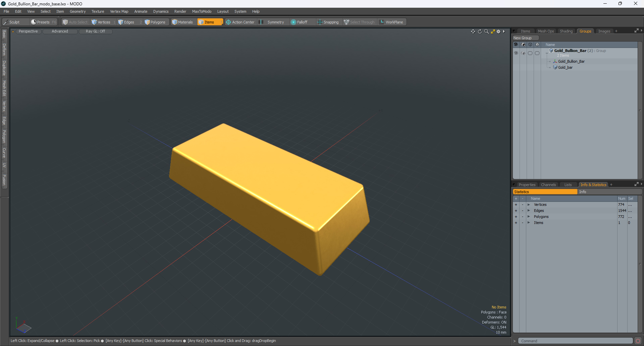Image resolution: width=644 pixels, height=346 pixels.
Task: Open the Action Center menu
Action: (240, 22)
